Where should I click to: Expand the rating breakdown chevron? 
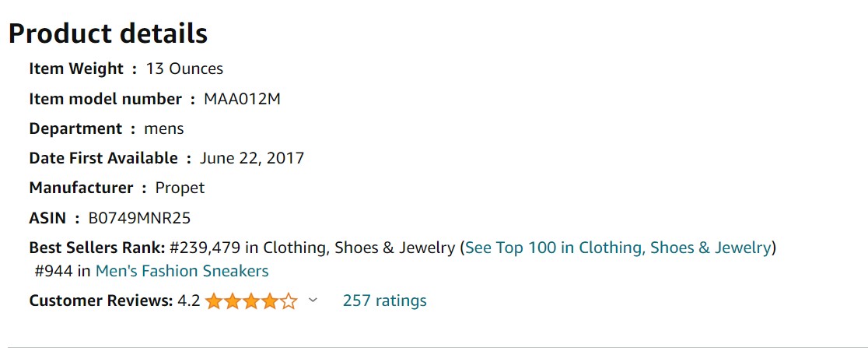[313, 301]
